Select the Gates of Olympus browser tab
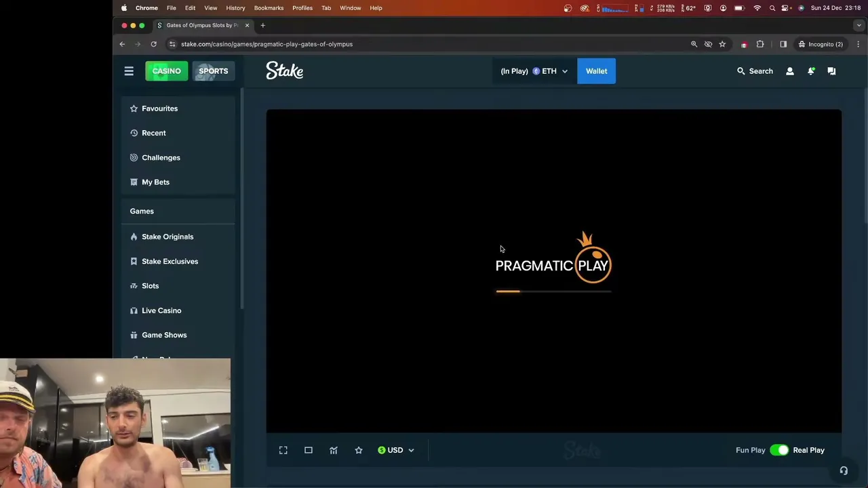This screenshot has height=488, width=868. pyautogui.click(x=203, y=25)
